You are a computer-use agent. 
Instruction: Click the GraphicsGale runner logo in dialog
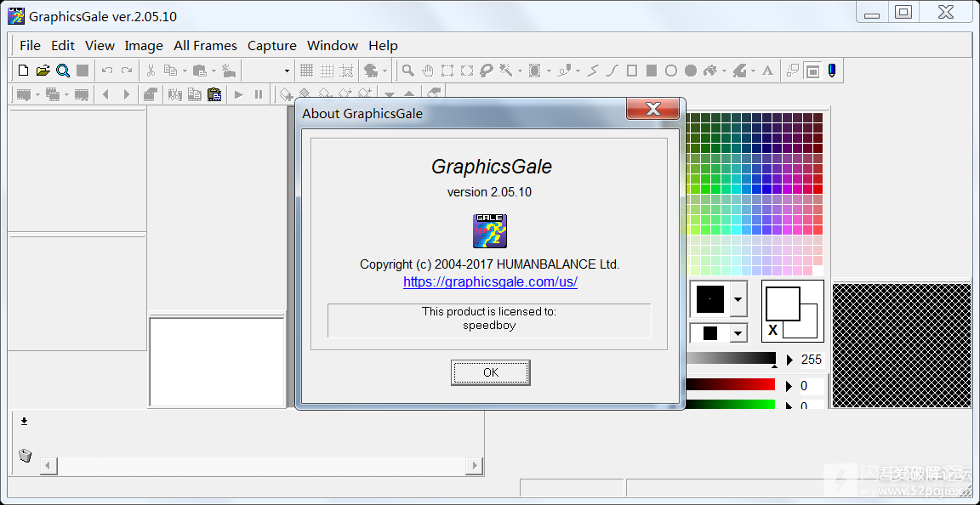[490, 231]
